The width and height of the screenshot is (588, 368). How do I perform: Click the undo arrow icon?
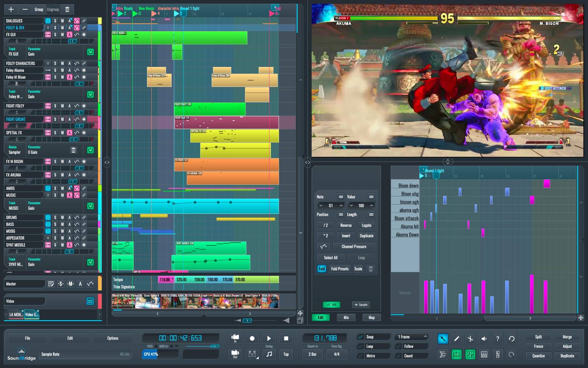tap(511, 339)
